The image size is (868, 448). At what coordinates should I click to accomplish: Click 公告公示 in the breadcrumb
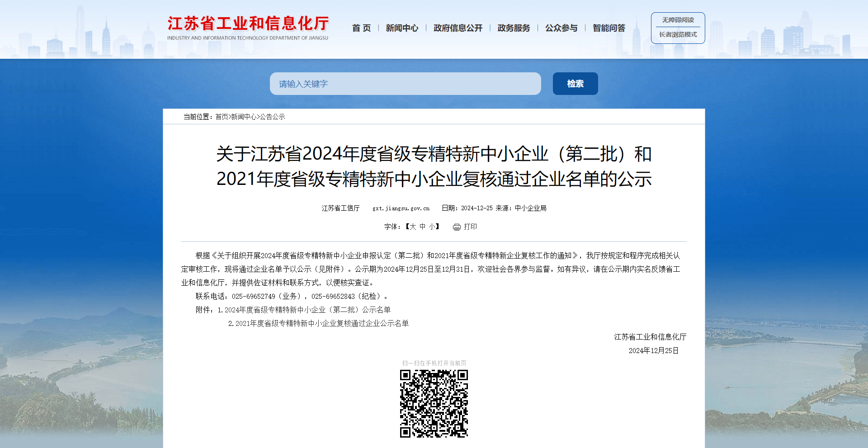click(x=272, y=117)
